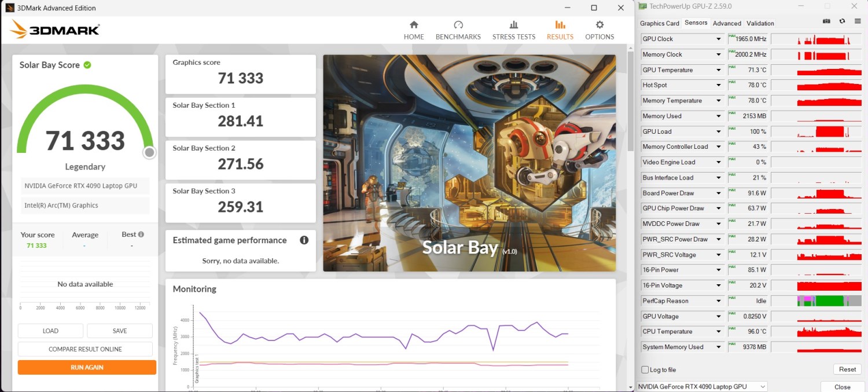Click the RUN AGAIN button
Viewport: 868px width, 392px height.
click(87, 367)
